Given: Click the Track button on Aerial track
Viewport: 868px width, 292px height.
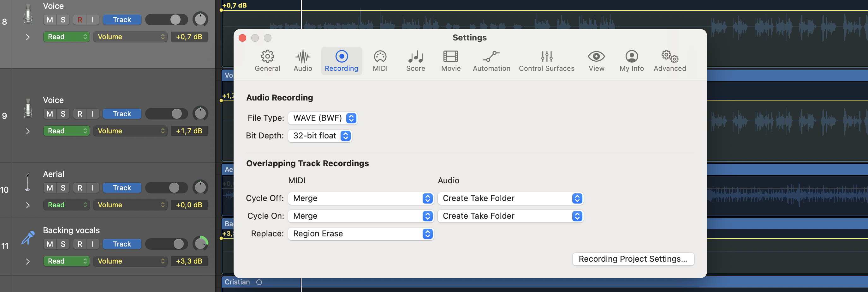Looking at the screenshot, I should [122, 187].
